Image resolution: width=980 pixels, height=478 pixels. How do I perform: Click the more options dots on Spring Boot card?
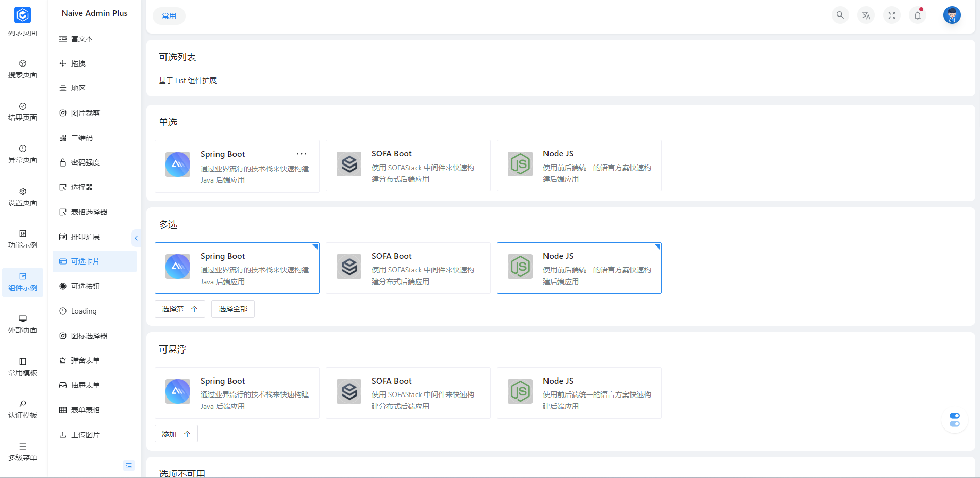pyautogui.click(x=302, y=154)
